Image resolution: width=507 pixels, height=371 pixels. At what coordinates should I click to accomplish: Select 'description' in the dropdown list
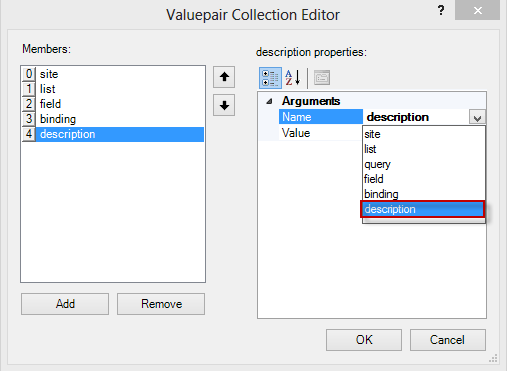pyautogui.click(x=423, y=209)
